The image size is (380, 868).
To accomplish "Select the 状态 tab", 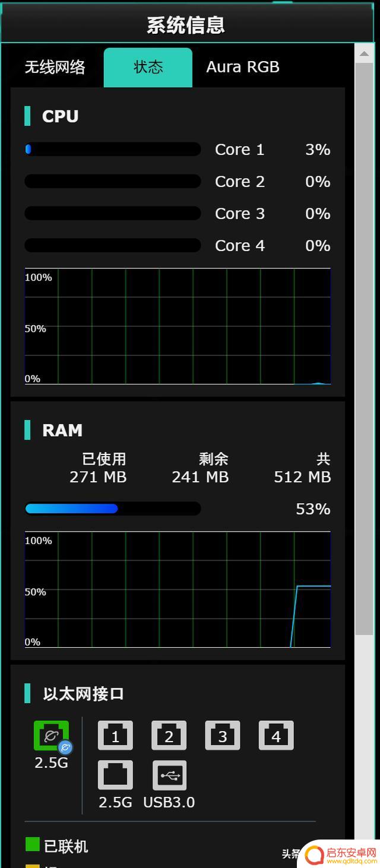I will coord(148,68).
